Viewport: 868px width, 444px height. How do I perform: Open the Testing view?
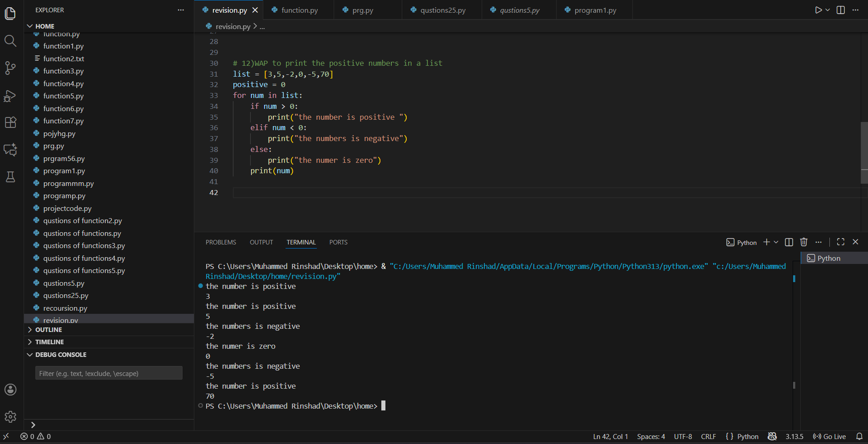(10, 177)
